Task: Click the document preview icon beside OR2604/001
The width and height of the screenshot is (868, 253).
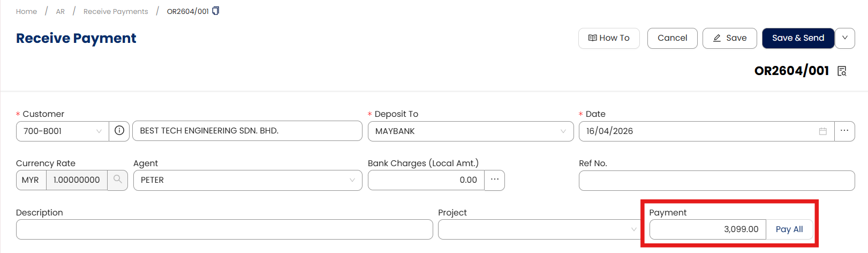Action: pyautogui.click(x=842, y=71)
